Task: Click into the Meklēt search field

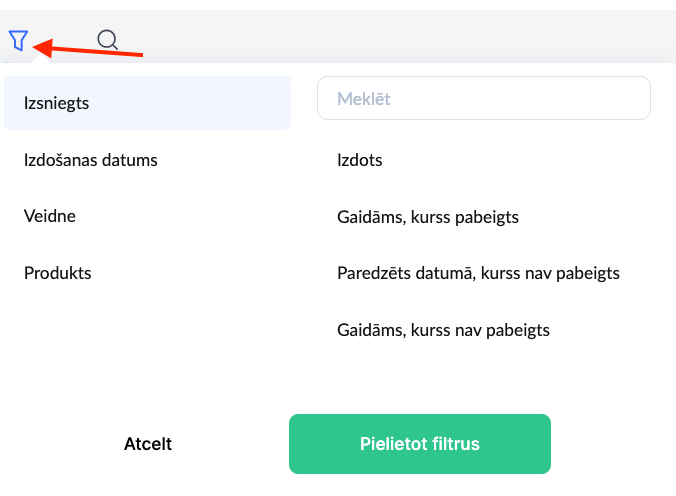Action: pos(484,99)
